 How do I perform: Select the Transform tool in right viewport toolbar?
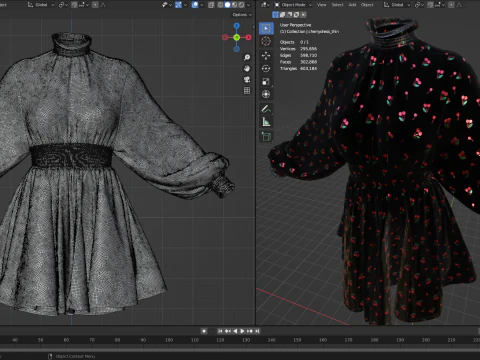pyautogui.click(x=266, y=94)
